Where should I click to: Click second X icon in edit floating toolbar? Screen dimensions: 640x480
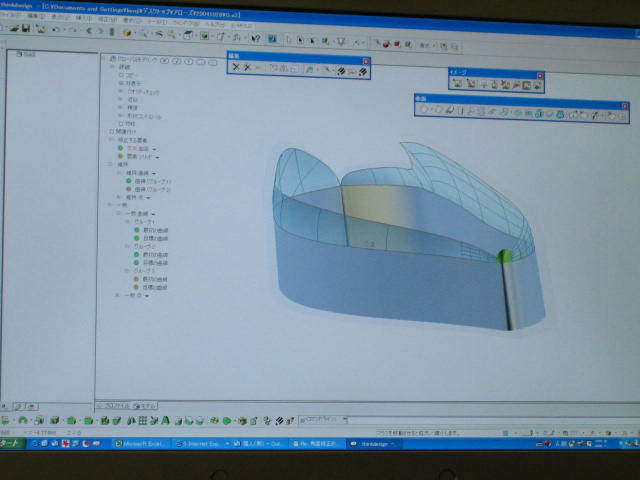click(247, 67)
